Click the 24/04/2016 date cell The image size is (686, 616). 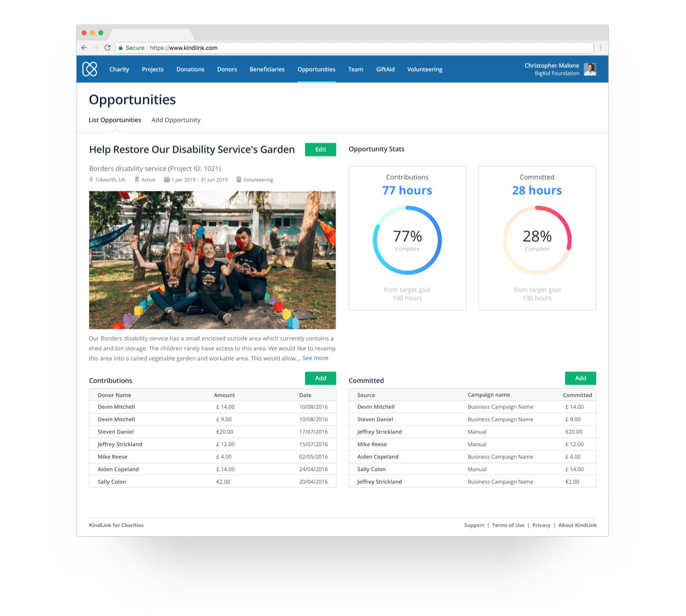tap(313, 469)
